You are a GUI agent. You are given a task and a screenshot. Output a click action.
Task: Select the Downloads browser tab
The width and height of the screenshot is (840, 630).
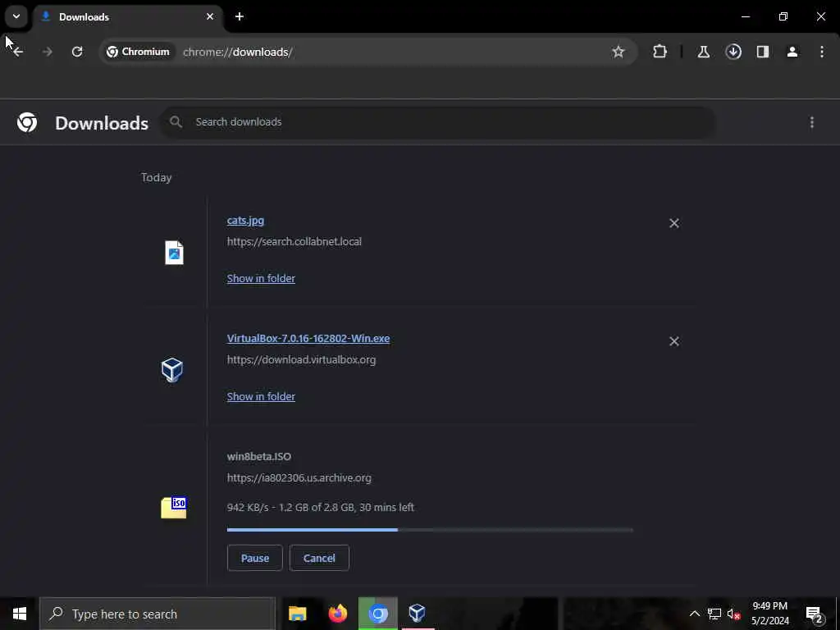tap(128, 17)
